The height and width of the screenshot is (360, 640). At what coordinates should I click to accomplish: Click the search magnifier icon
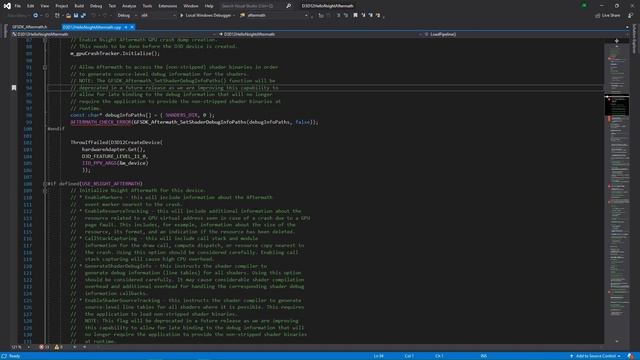tap(288, 6)
